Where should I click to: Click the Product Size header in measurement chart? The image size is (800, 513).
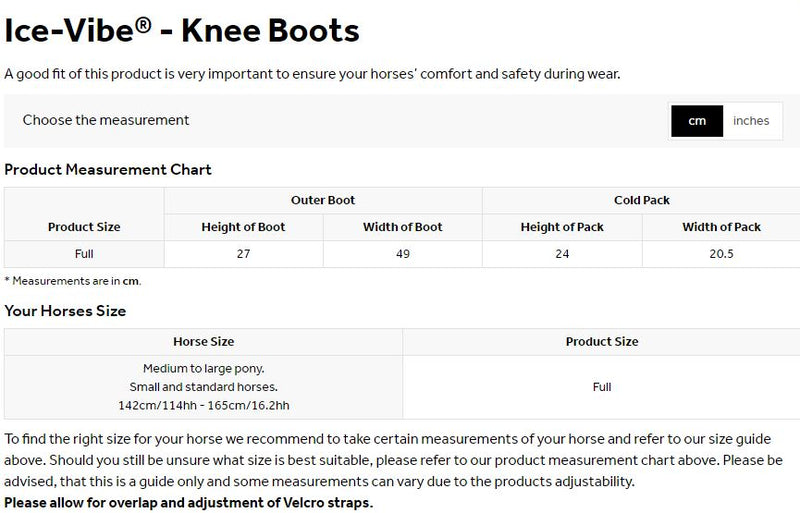pyautogui.click(x=84, y=227)
